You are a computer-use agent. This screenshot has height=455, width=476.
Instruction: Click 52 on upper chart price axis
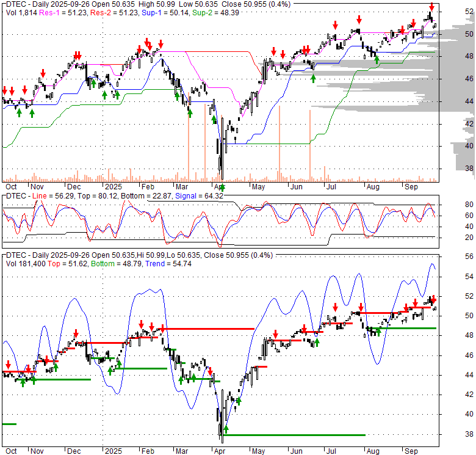click(469, 12)
